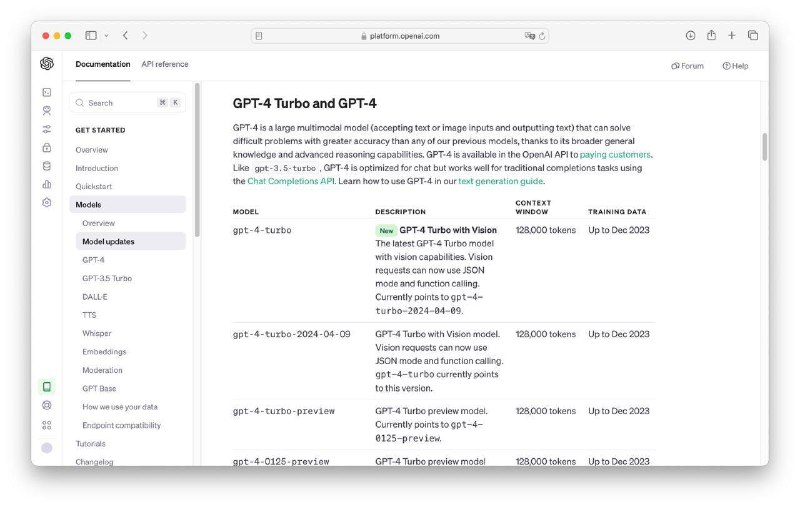The width and height of the screenshot is (800, 507).
Task: Open Introduction in the sidebar
Action: pos(97,168)
